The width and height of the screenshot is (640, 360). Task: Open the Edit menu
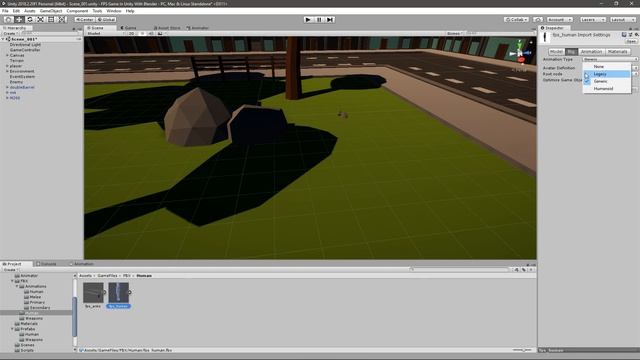pyautogui.click(x=16, y=11)
